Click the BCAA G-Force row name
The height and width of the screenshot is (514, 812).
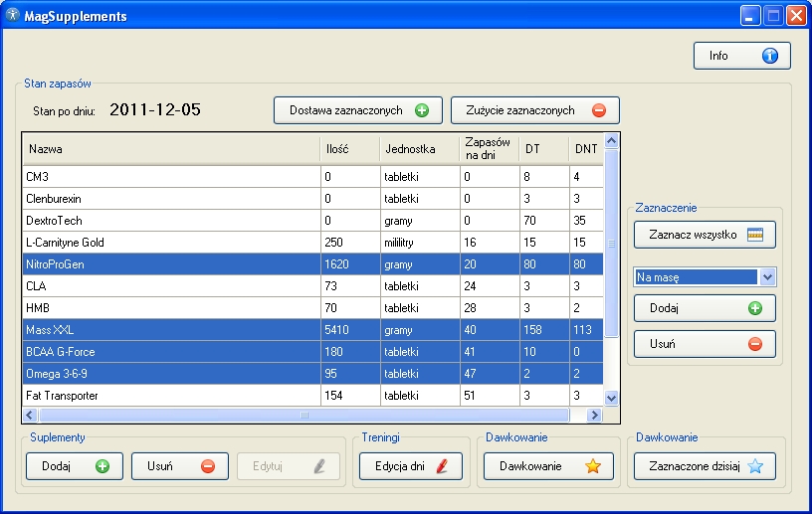click(x=61, y=352)
